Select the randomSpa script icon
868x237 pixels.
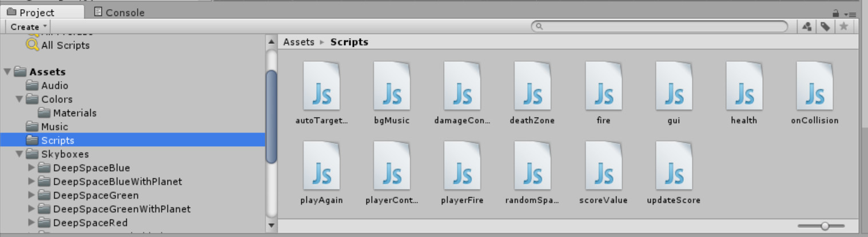click(532, 166)
